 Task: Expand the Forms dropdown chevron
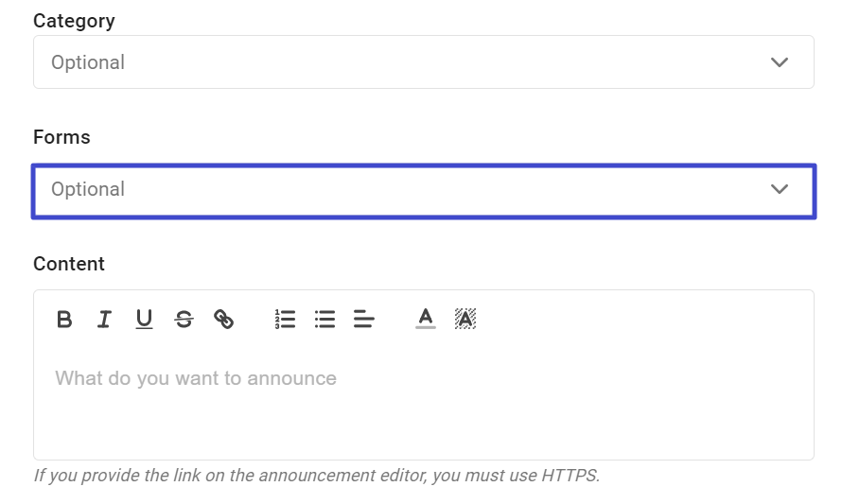pos(780,189)
